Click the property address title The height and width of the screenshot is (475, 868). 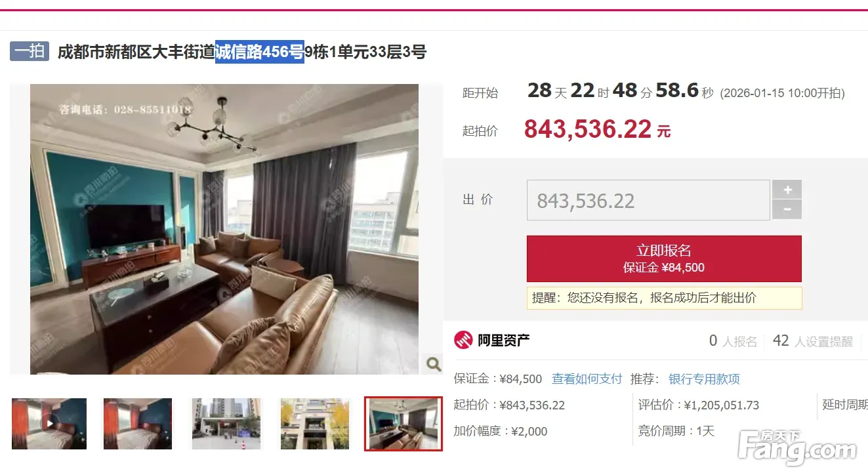[242, 52]
